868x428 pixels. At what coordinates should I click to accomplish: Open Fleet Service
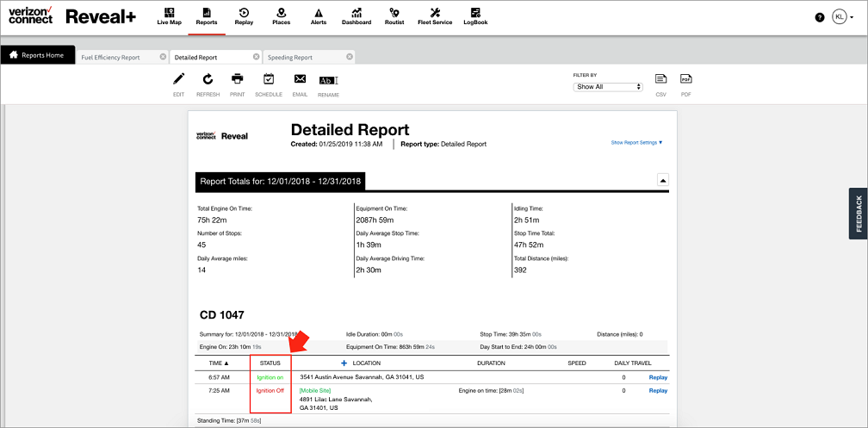(x=435, y=16)
